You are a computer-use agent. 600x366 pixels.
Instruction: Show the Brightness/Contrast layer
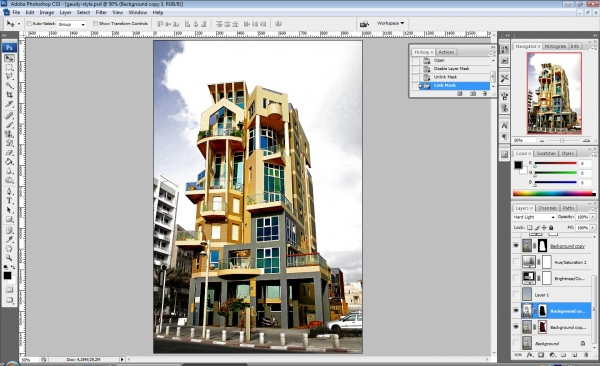pyautogui.click(x=516, y=278)
